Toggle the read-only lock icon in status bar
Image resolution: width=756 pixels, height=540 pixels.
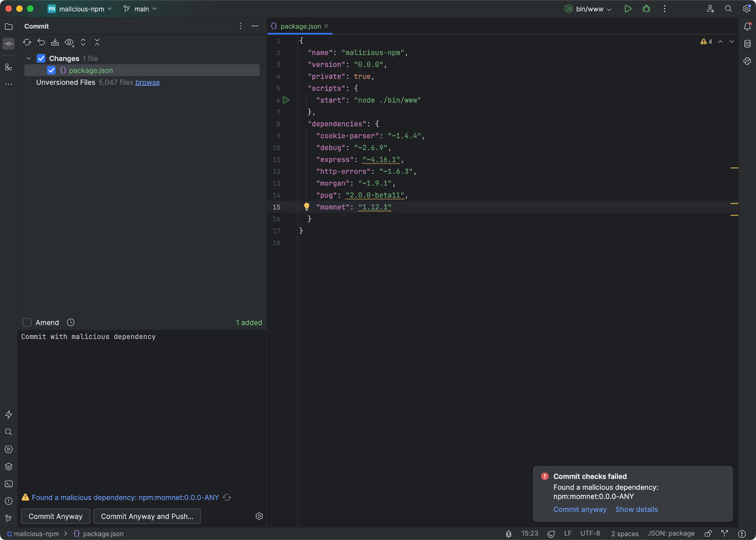(708, 534)
